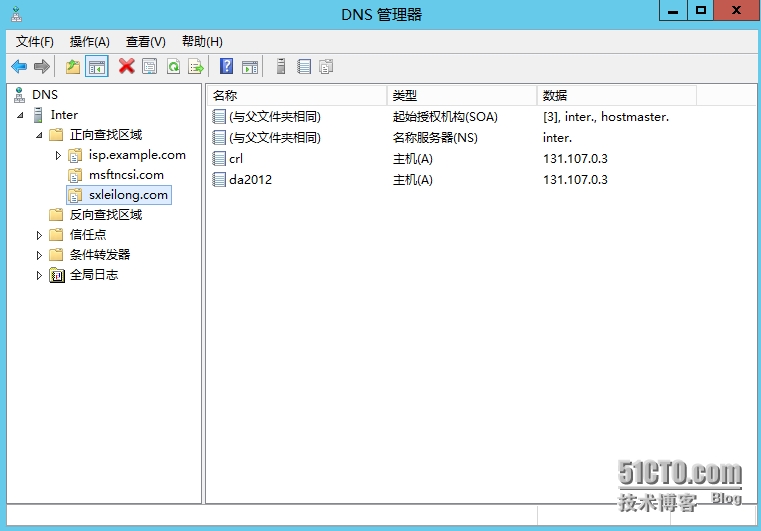This screenshot has width=761, height=531.
Task: Open the properties toolbar icon
Action: 149,66
